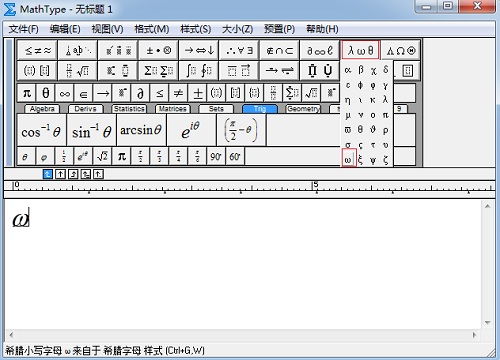The width and height of the screenshot is (500, 360).
Task: Insert the 60° symbol
Action: tap(235, 156)
